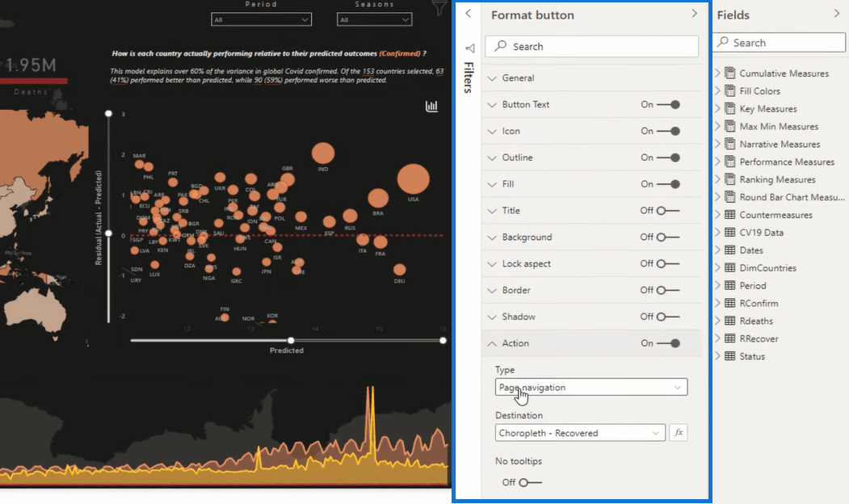Collapse the Fields pane arrow
Viewport: 849px width, 504px height.
tap(837, 14)
